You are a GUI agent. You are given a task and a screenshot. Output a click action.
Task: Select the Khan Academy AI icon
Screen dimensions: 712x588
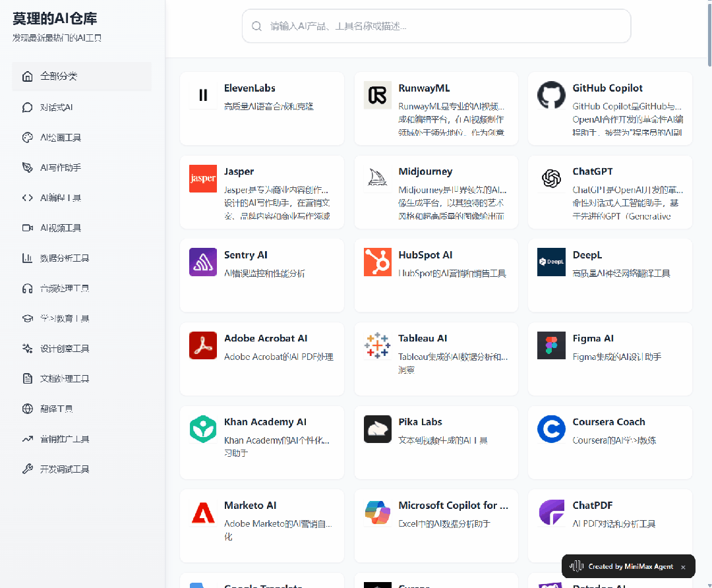tap(203, 429)
